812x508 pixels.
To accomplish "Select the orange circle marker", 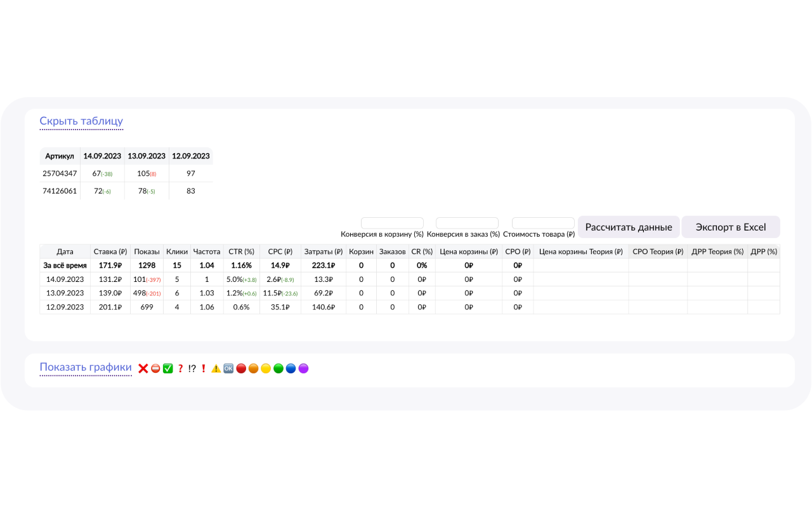I will (x=253, y=368).
